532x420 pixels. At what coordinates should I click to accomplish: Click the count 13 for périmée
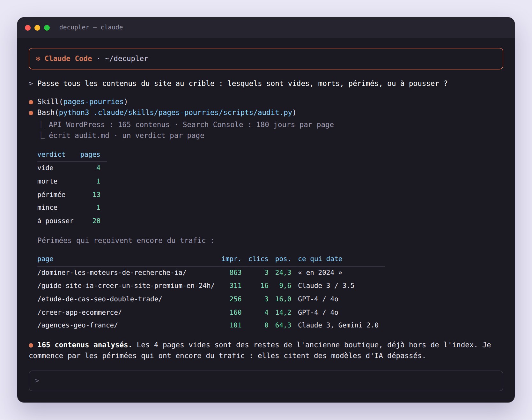[96, 195]
